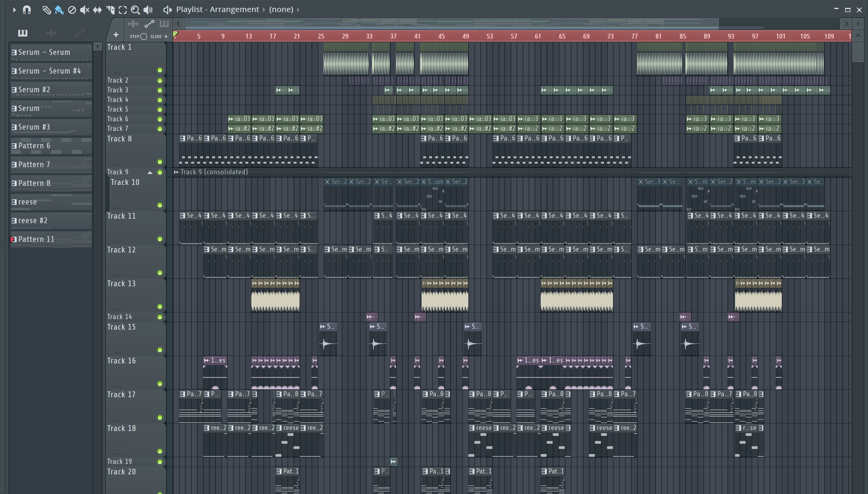Screen dimensions: 868x494
Task: Select the Delete tool
Action: pyautogui.click(x=72, y=10)
